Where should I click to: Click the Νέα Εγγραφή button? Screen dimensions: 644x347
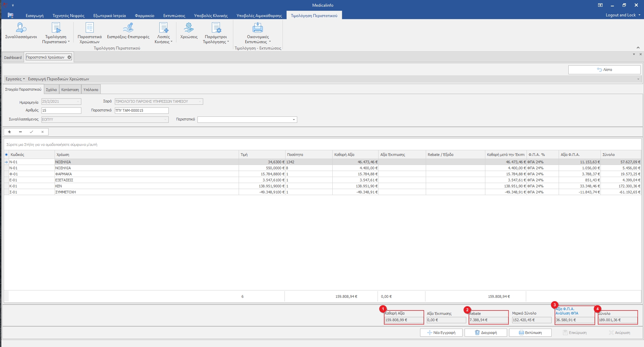pos(441,333)
